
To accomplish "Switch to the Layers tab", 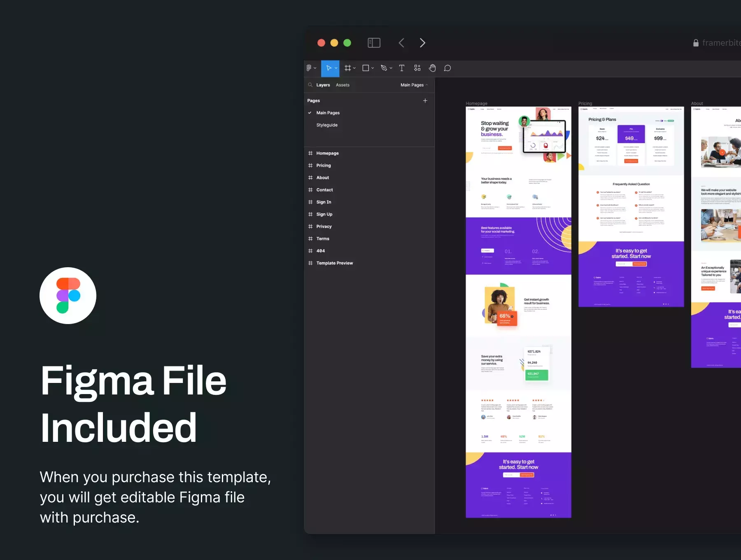I will pos(323,85).
